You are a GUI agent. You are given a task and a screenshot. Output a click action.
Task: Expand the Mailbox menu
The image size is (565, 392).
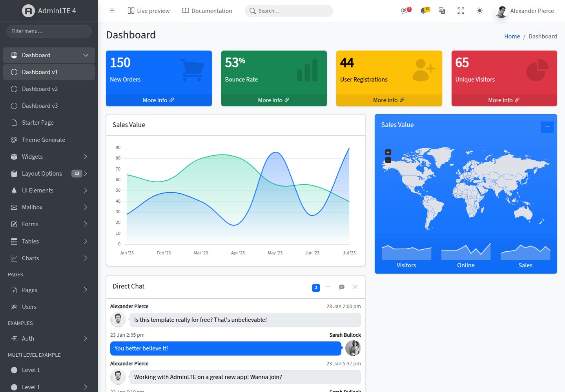(x=49, y=207)
